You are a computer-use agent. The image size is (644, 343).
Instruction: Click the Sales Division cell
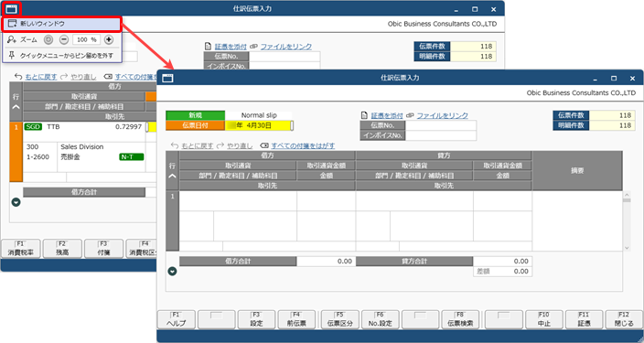[81, 146]
